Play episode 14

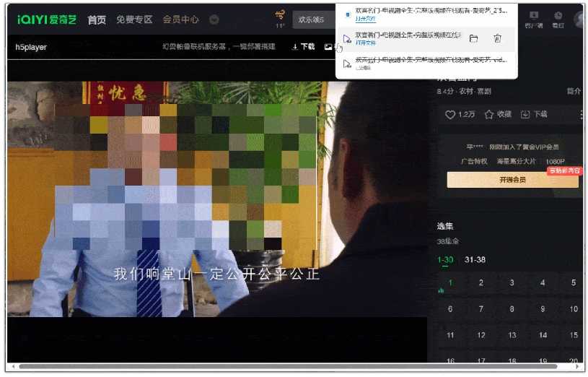pos(543,335)
